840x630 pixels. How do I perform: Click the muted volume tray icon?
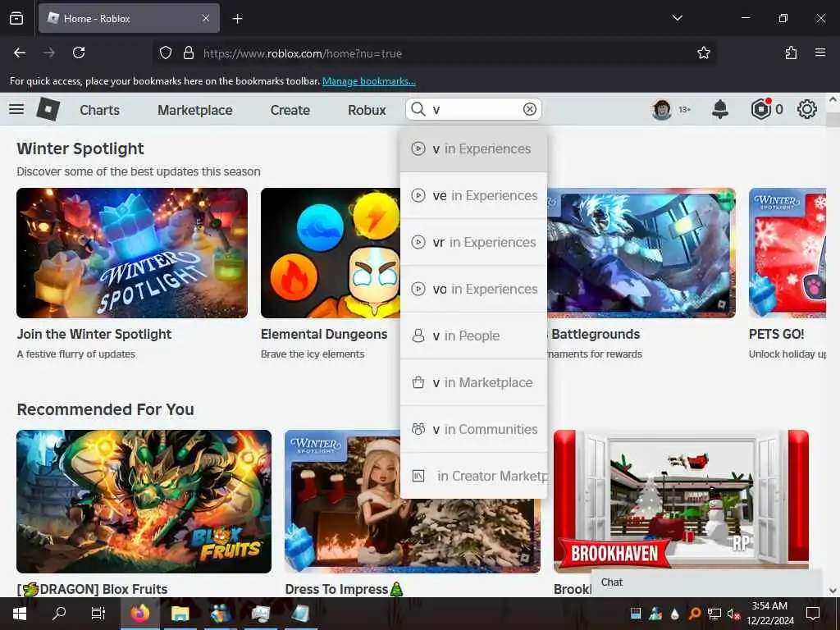coord(733,614)
